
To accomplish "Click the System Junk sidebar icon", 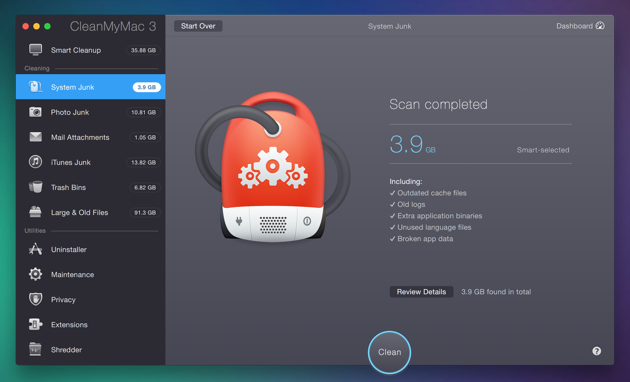I will click(35, 87).
